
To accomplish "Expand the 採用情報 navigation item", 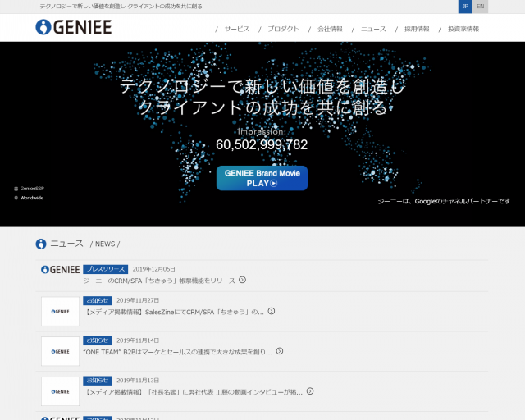I will click(x=417, y=29).
